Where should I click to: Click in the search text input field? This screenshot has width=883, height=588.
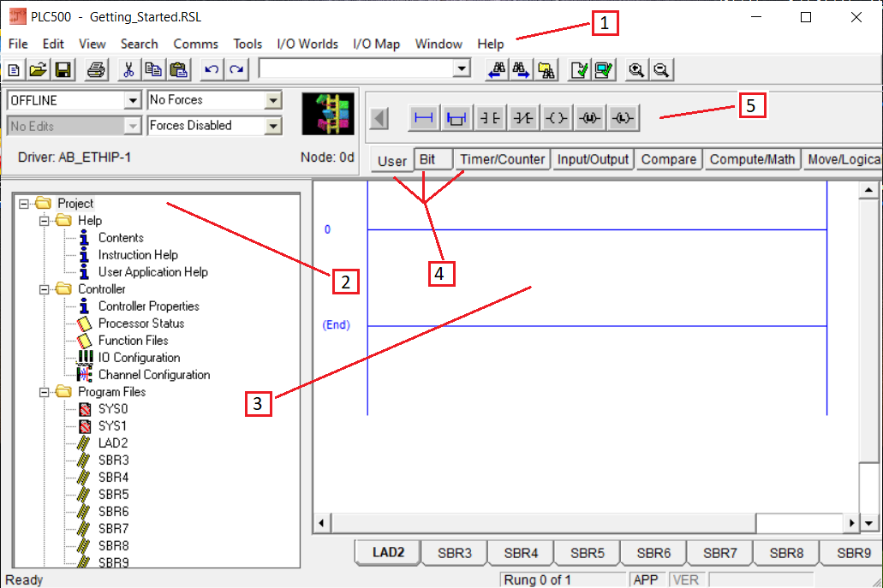pyautogui.click(x=356, y=69)
